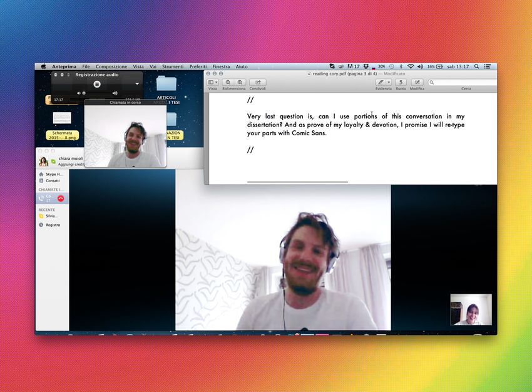The height and width of the screenshot is (392, 532).
Task: Click the Aggiungi credito link
Action: tap(71, 164)
